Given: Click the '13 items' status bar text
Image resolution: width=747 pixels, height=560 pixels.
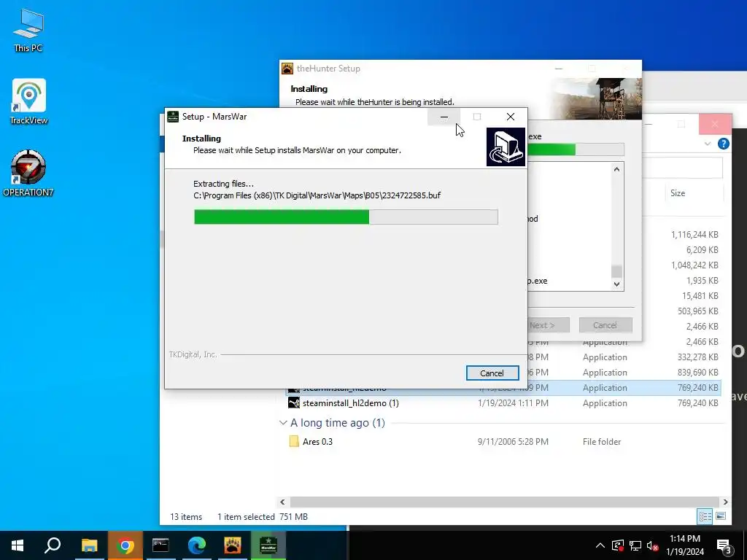Looking at the screenshot, I should (186, 517).
